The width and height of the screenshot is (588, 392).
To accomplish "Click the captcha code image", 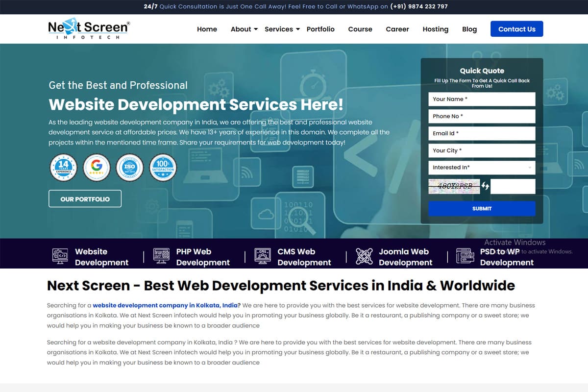I will [454, 186].
